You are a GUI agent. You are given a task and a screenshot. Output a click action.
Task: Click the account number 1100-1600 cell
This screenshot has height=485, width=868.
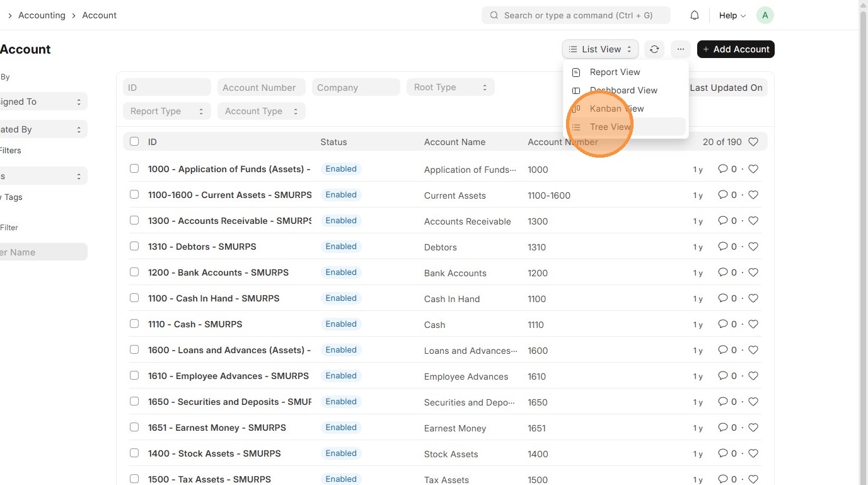[x=549, y=196]
